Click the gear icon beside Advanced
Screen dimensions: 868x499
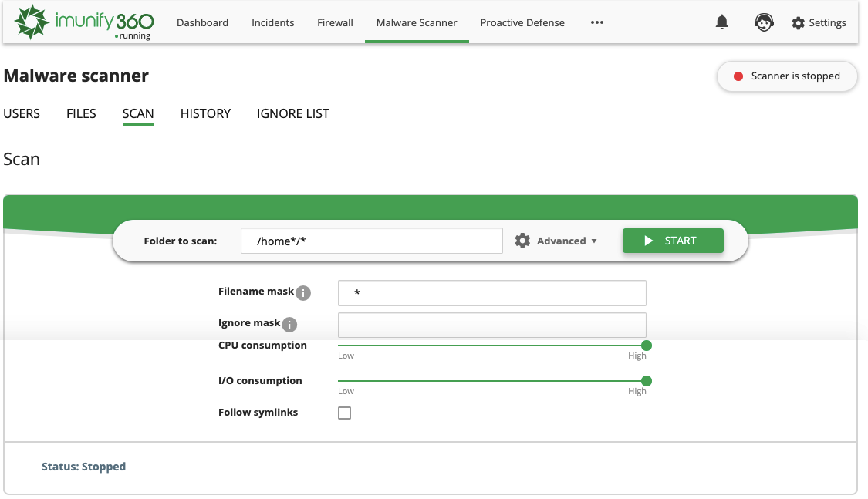[523, 241]
